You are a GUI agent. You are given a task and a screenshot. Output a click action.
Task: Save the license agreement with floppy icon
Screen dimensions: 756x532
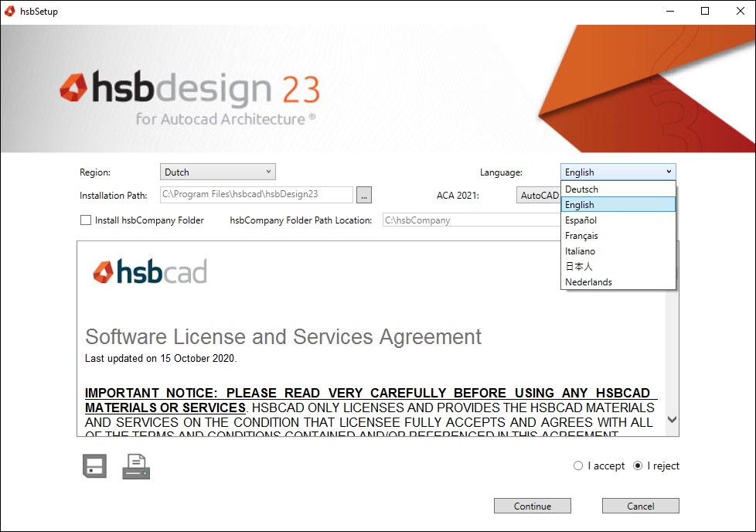point(94,466)
